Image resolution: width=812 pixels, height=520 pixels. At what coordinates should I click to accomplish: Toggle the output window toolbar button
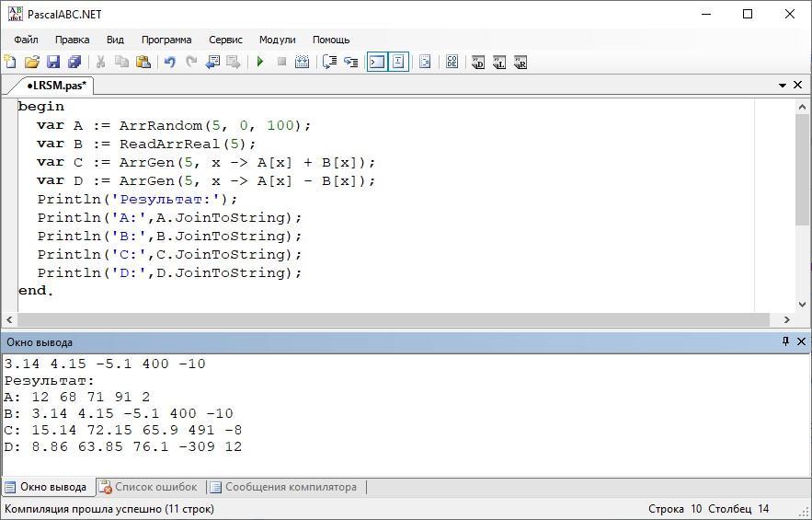click(377, 62)
